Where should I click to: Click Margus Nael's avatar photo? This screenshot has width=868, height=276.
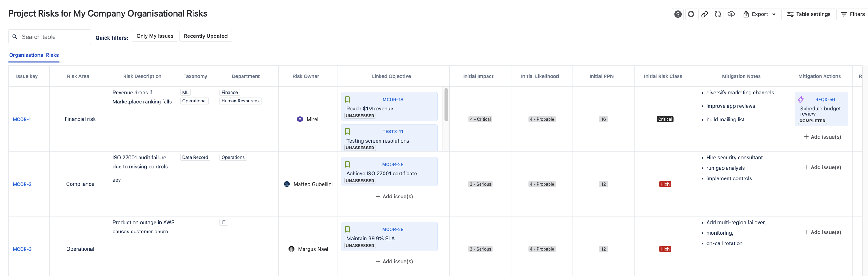292,249
